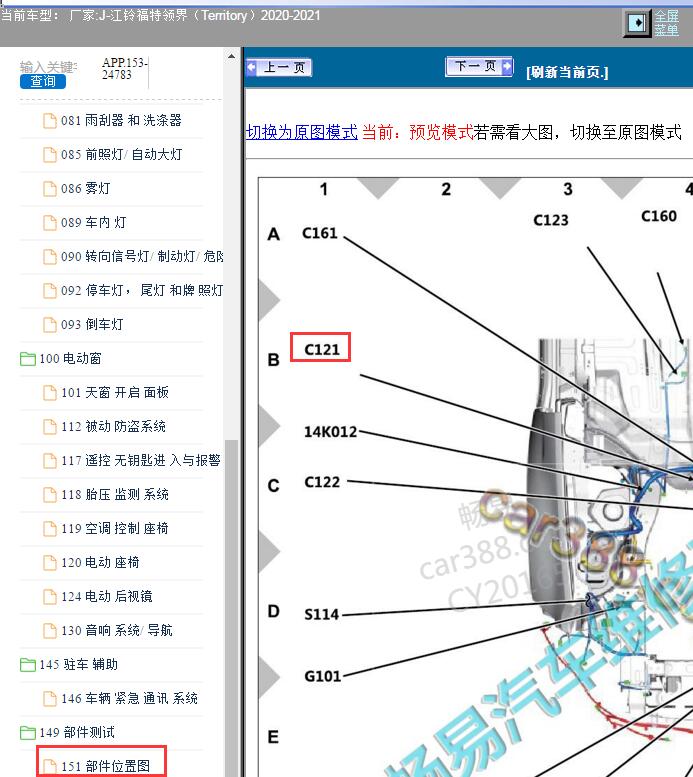Focus the keyword input field
This screenshot has height=777, width=693.
(x=48, y=67)
